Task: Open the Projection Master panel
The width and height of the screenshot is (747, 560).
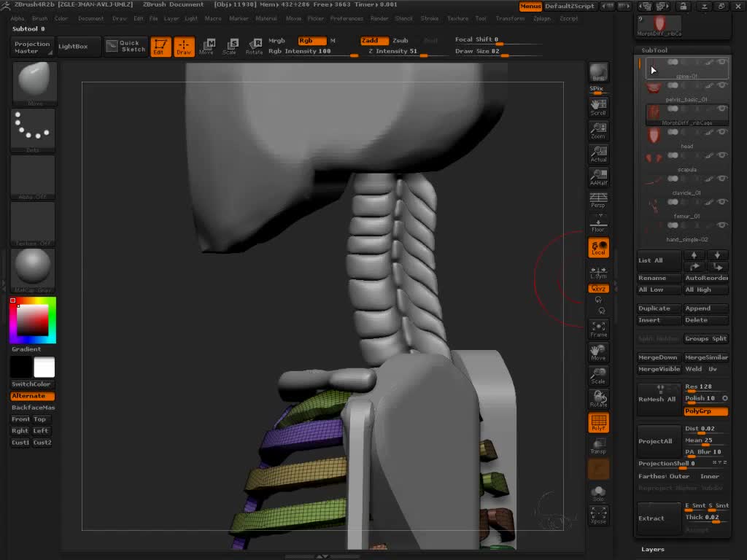Action: coord(33,47)
